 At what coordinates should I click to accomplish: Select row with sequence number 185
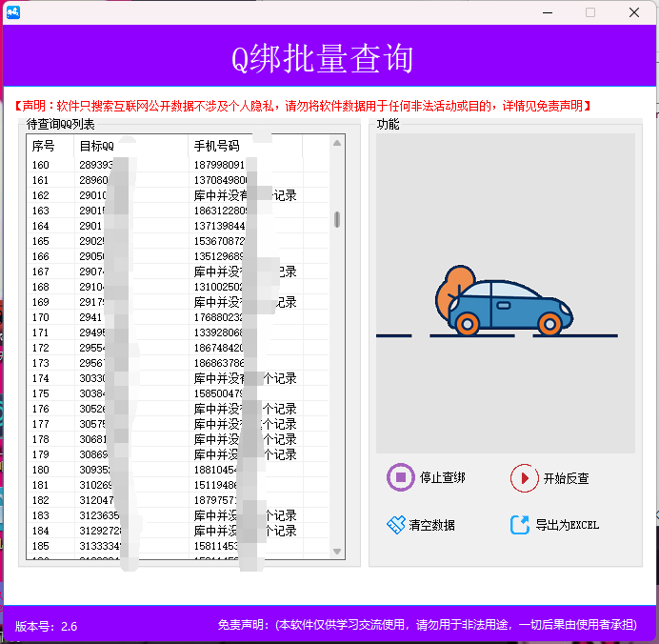click(178, 546)
